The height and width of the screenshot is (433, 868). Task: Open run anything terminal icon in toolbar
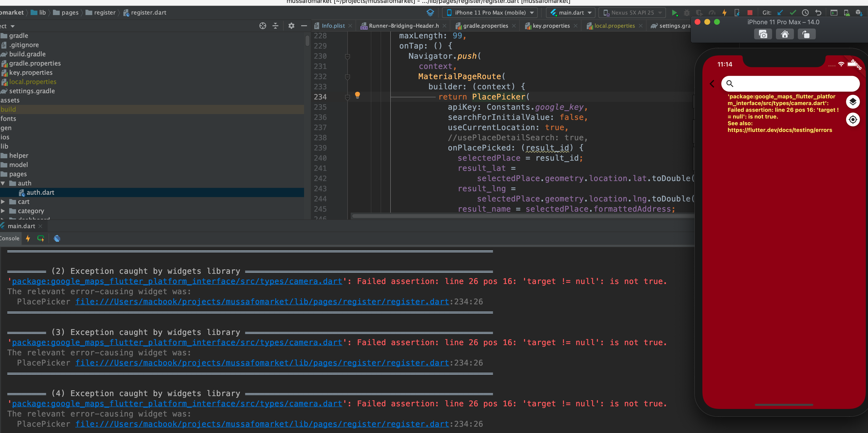click(834, 13)
